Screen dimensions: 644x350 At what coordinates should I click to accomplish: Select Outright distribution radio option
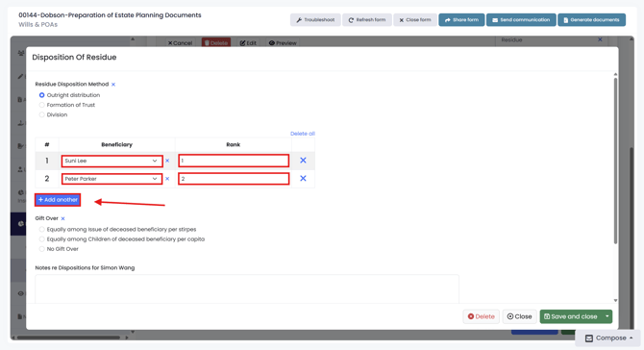42,95
